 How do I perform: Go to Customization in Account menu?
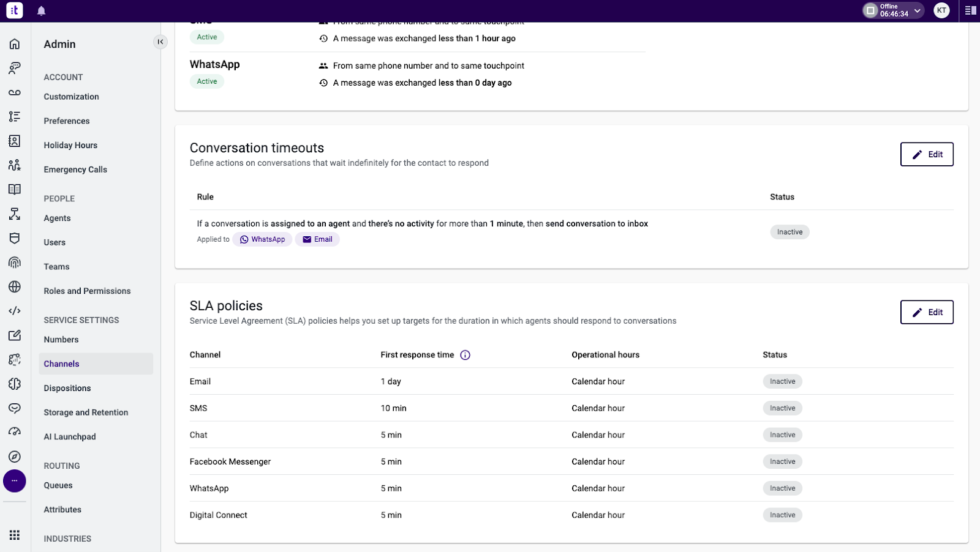(71, 97)
